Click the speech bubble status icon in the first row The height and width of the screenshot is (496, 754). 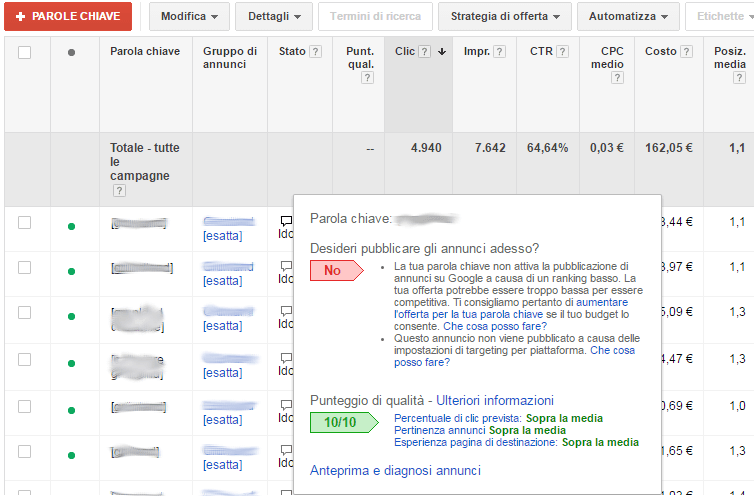[286, 221]
